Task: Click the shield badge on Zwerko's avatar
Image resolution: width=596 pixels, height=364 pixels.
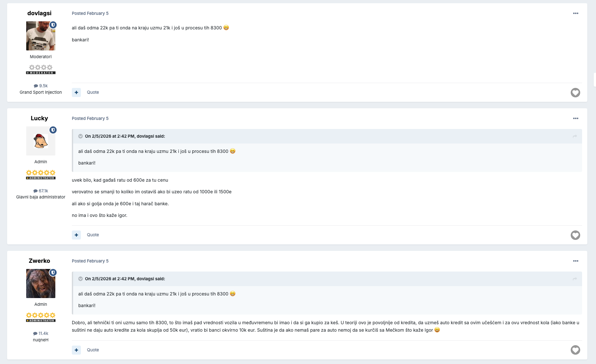Action: [x=53, y=273]
